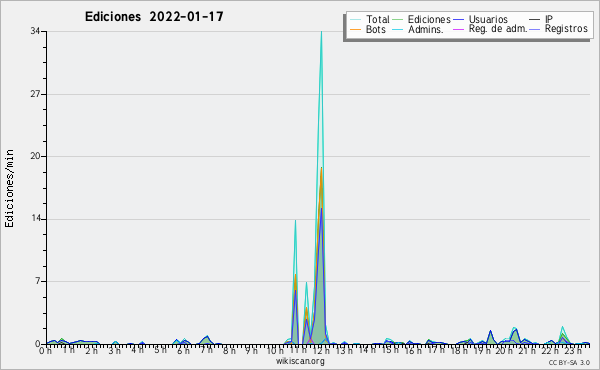Click the 7 y-axis value
The width and height of the screenshot is (600, 370).
point(38,281)
